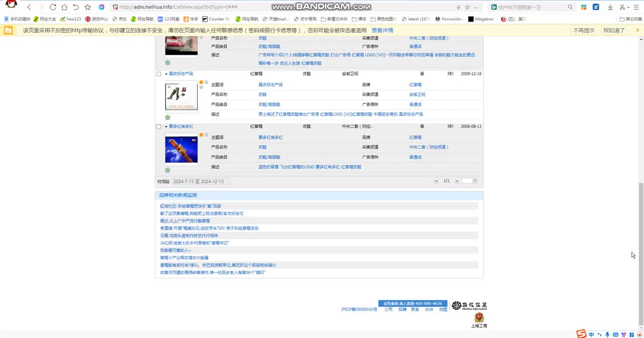Open the browser home page icon
This screenshot has height=338, width=644.
[64, 7]
